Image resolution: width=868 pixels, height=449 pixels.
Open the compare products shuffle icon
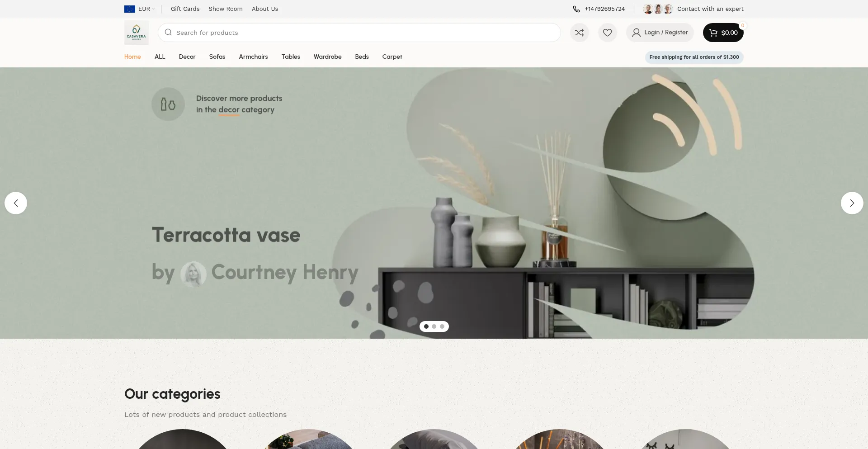pyautogui.click(x=579, y=33)
